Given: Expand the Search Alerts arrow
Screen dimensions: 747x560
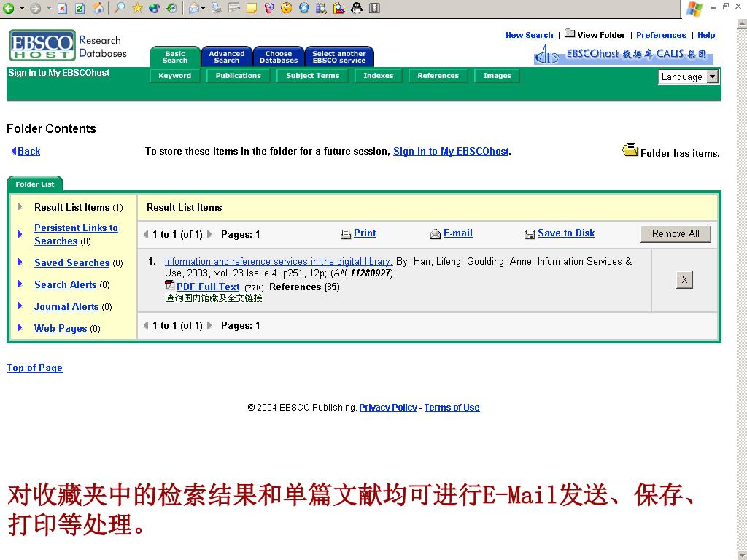Looking at the screenshot, I should [20, 284].
